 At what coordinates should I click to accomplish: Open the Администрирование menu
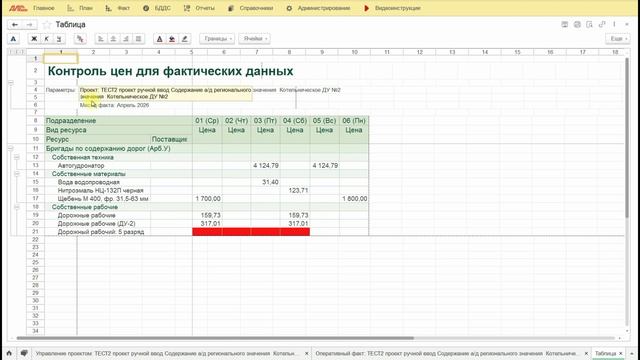pyautogui.click(x=318, y=8)
